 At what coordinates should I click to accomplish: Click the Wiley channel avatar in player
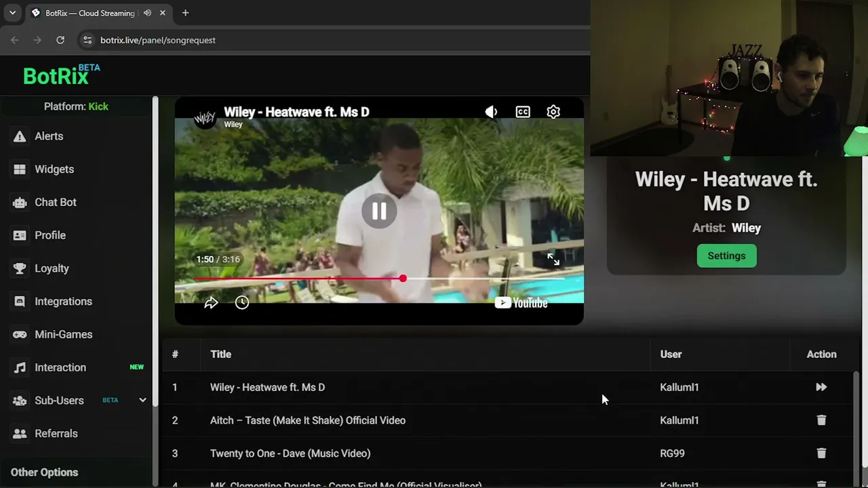click(x=205, y=118)
